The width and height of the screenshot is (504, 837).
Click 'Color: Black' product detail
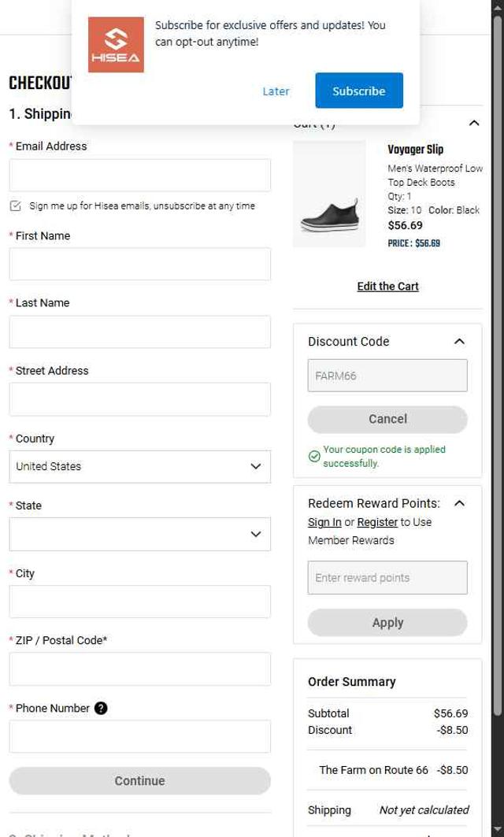[454, 210]
